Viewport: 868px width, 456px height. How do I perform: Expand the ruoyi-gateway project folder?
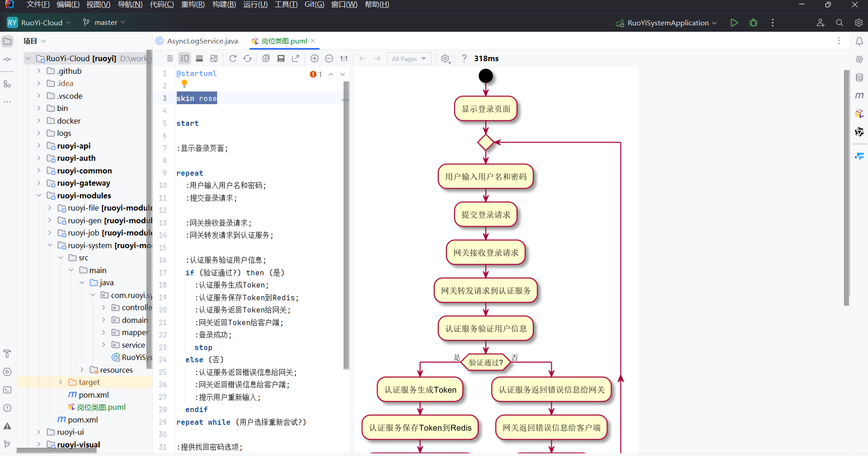click(39, 183)
